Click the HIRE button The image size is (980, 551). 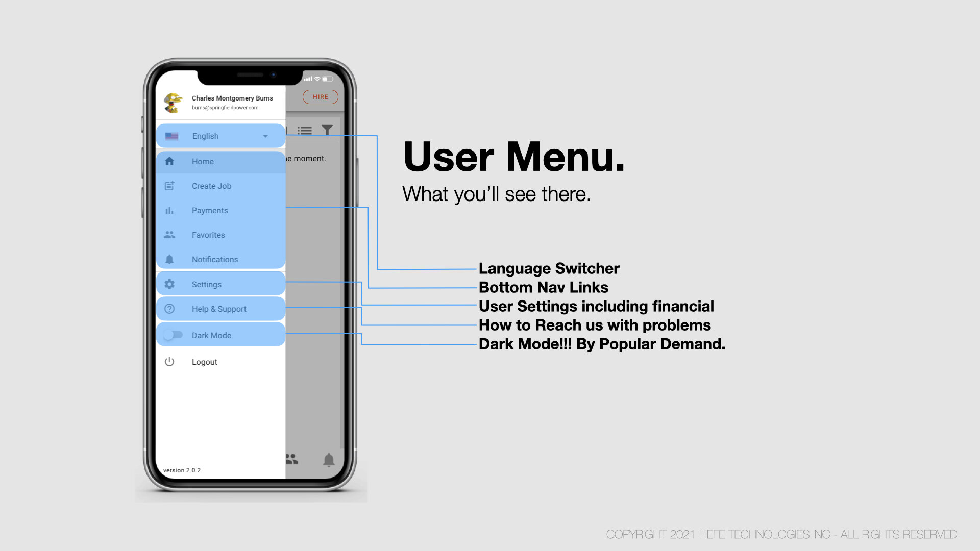(320, 97)
